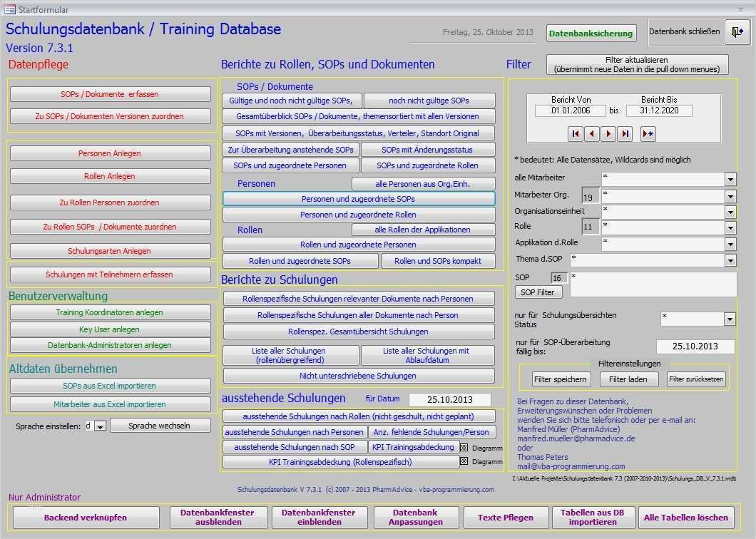Advance to next record with arrow icon
Screen dimensions: 756x539
tap(608, 133)
